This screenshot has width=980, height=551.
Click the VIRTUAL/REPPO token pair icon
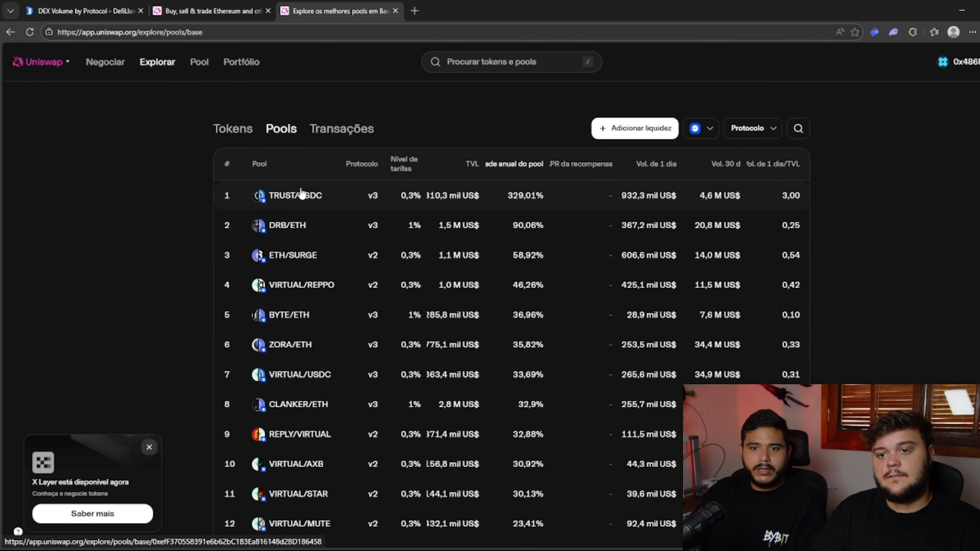pos(258,285)
